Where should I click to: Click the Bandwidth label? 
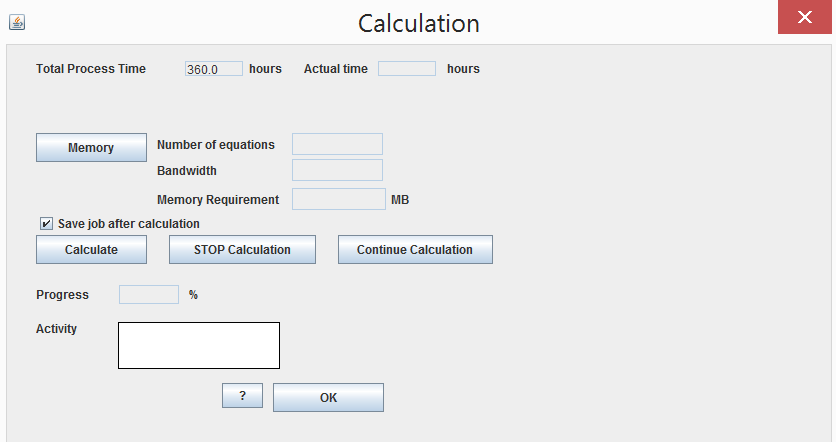pyautogui.click(x=187, y=171)
